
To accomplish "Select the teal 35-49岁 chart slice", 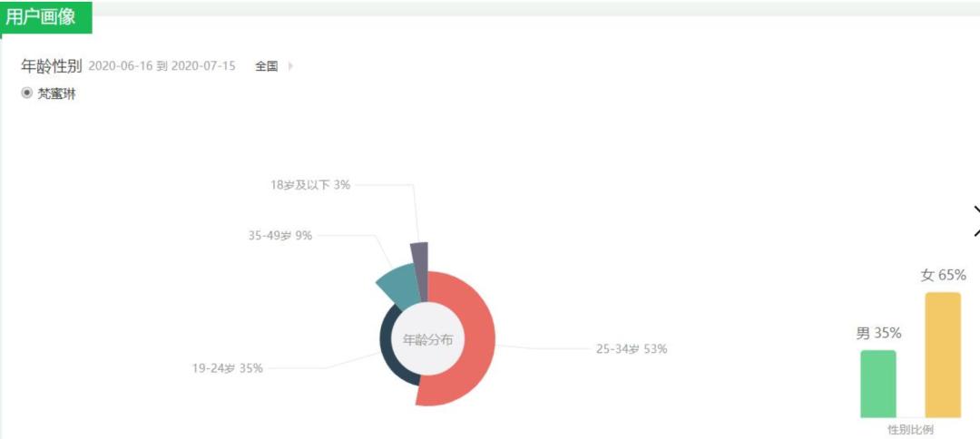I will pyautogui.click(x=397, y=283).
